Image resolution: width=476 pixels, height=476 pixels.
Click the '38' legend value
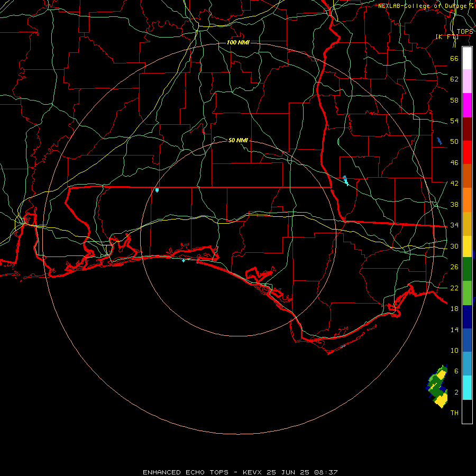(x=454, y=204)
